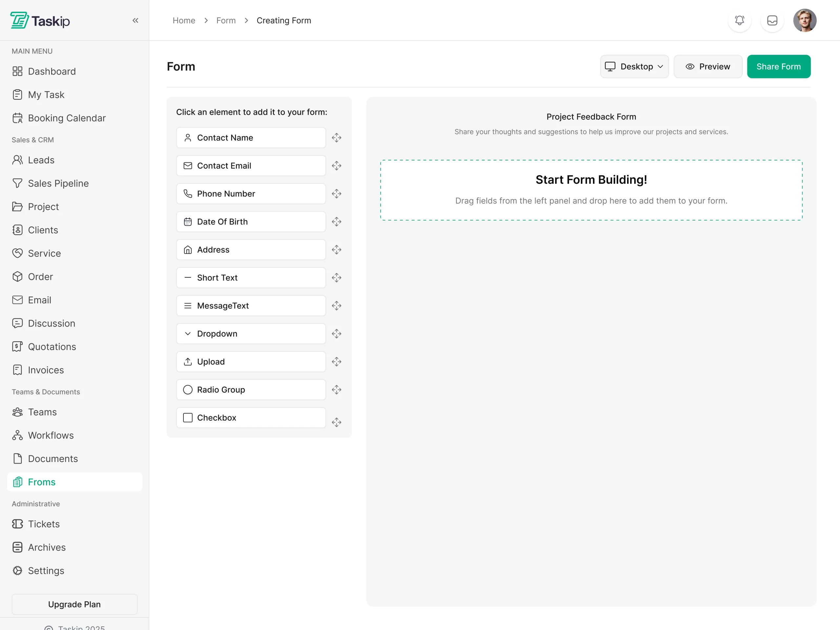Viewport: 840px width, 630px height.
Task: Click the Start Form Building drop zone
Action: 591,190
